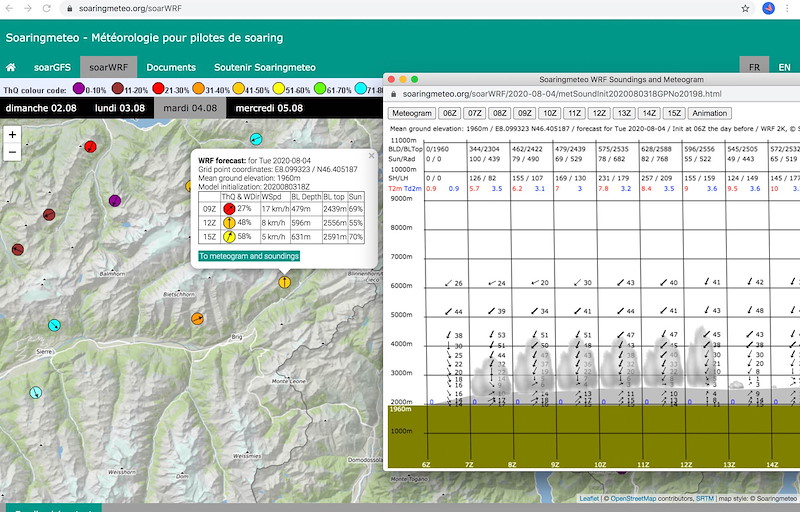Image resolution: width=800 pixels, height=512 pixels.
Task: Switch language to FR
Action: click(755, 67)
